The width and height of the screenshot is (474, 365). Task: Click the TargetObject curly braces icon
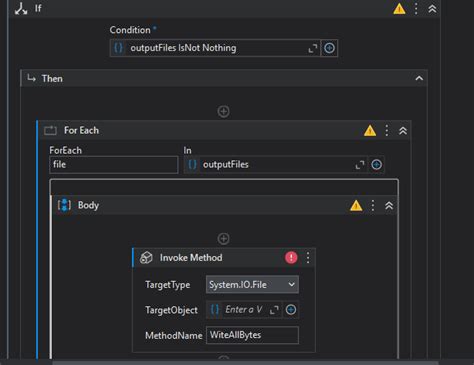(x=215, y=310)
